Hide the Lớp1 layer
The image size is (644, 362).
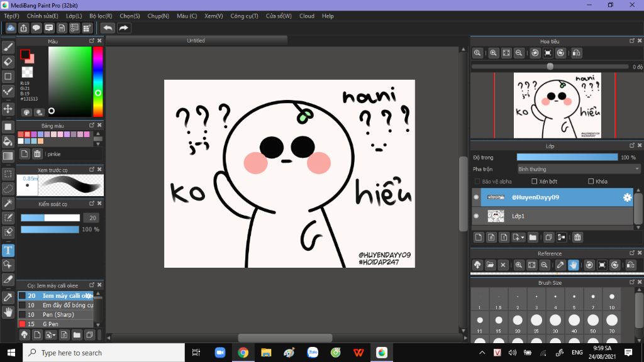[x=476, y=216]
